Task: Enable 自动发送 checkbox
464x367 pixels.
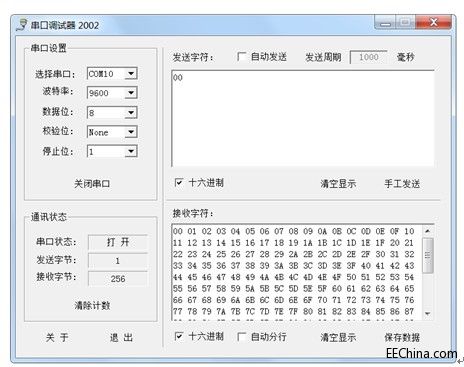Action: pos(241,57)
